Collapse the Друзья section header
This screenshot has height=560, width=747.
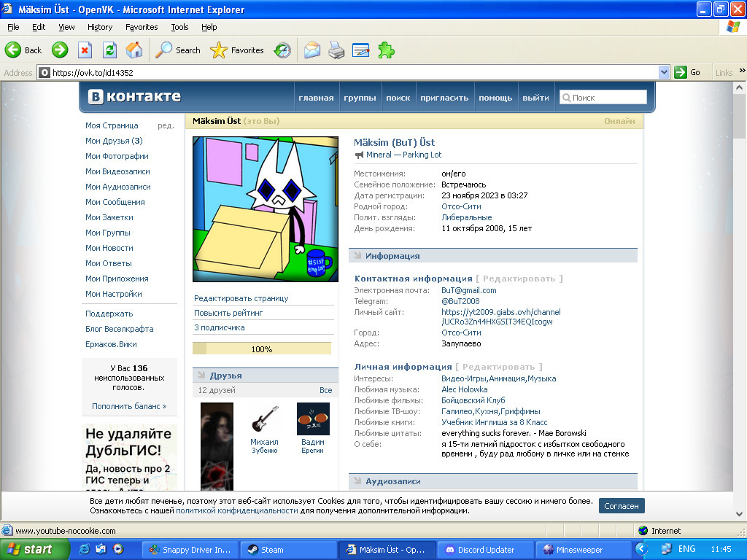pos(265,376)
